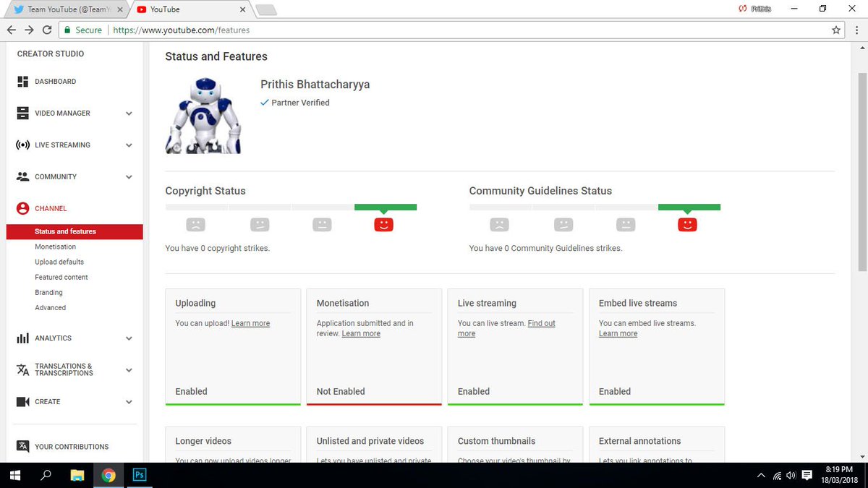Click the saddest grey face under Community Guidelines

[499, 224]
